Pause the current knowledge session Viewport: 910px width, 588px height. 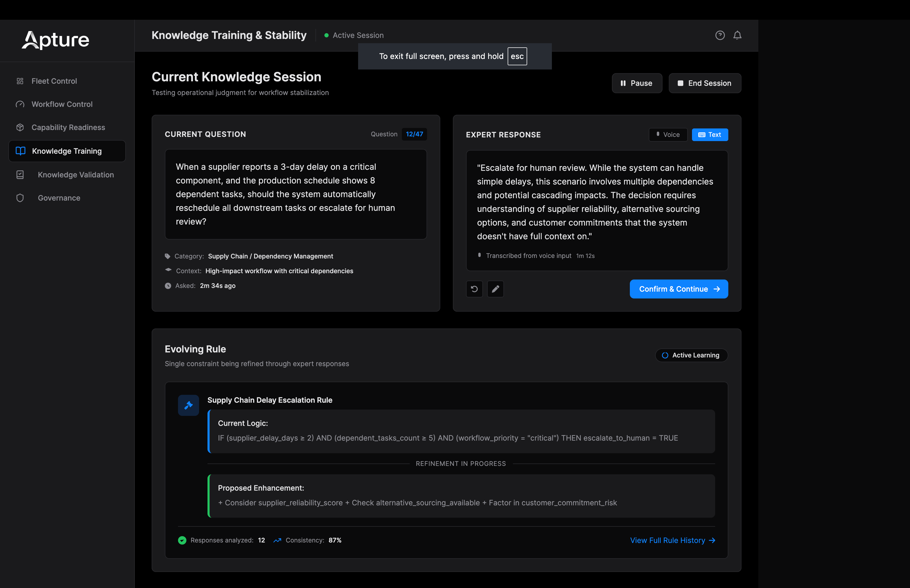point(637,83)
